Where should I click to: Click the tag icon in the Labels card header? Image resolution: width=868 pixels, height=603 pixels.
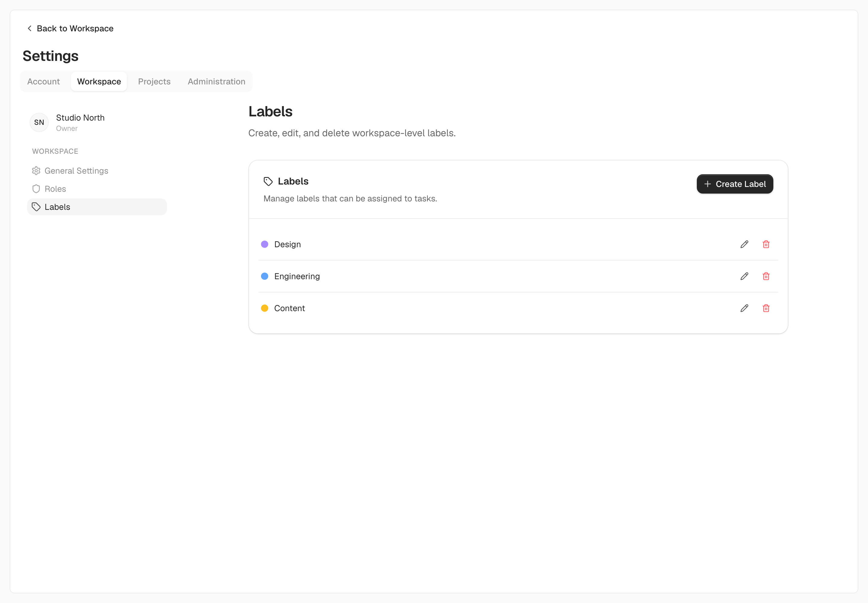pyautogui.click(x=268, y=182)
